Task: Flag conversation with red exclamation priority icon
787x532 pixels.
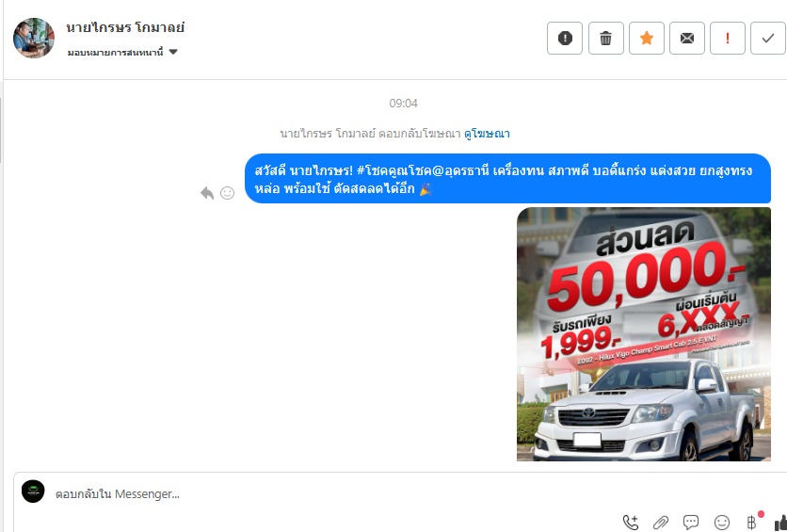Action: [x=728, y=39]
